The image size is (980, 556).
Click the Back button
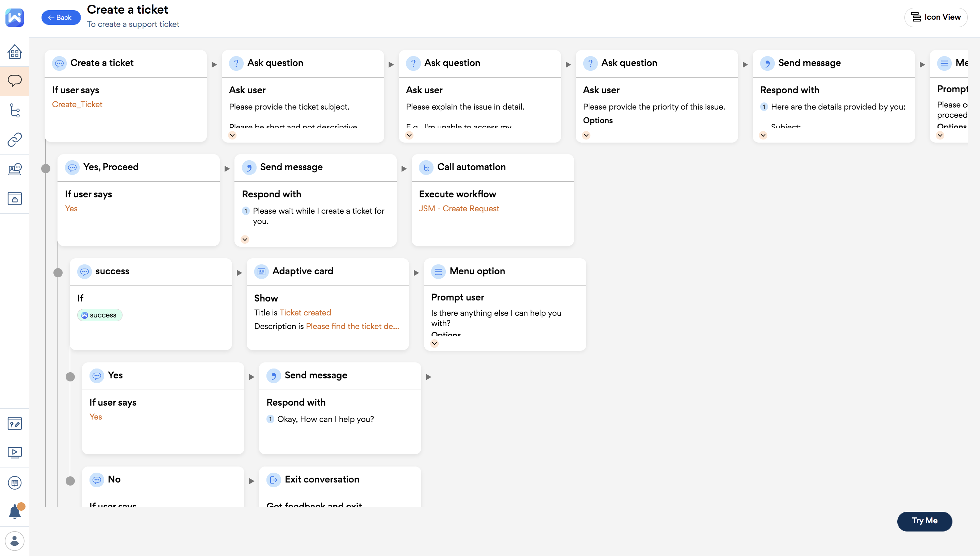61,18
